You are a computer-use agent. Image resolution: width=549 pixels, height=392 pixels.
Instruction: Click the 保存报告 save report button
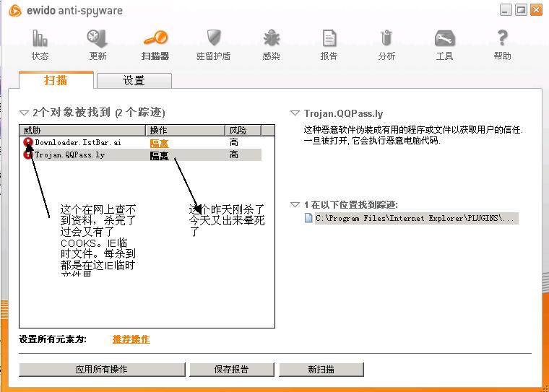(231, 369)
